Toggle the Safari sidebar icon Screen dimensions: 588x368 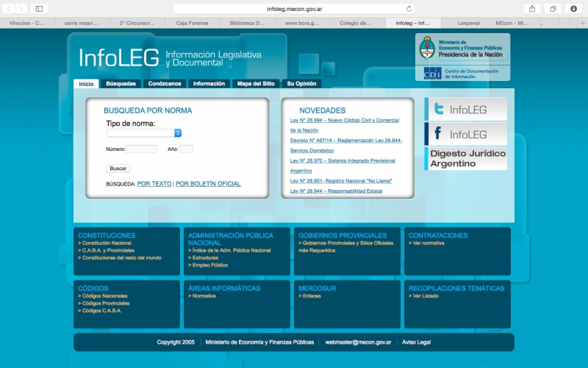click(x=39, y=9)
